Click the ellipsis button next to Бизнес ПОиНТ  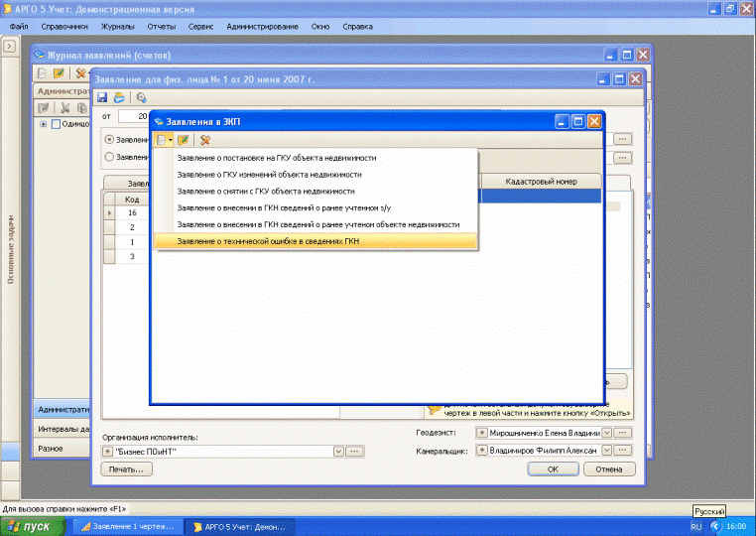(355, 451)
